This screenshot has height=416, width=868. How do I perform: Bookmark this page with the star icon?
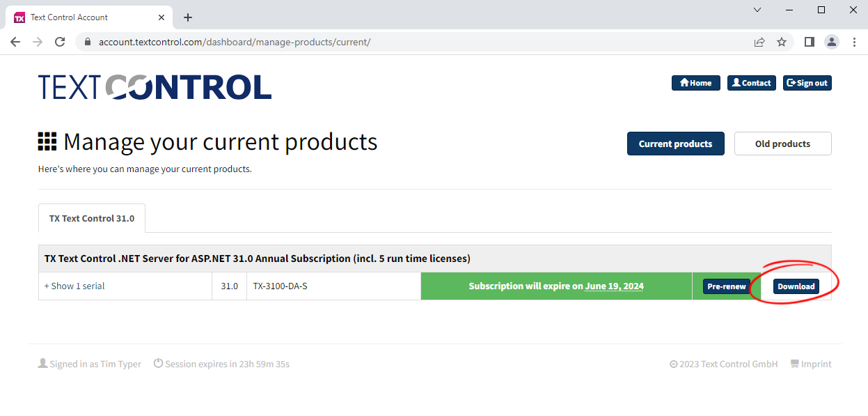pos(782,42)
